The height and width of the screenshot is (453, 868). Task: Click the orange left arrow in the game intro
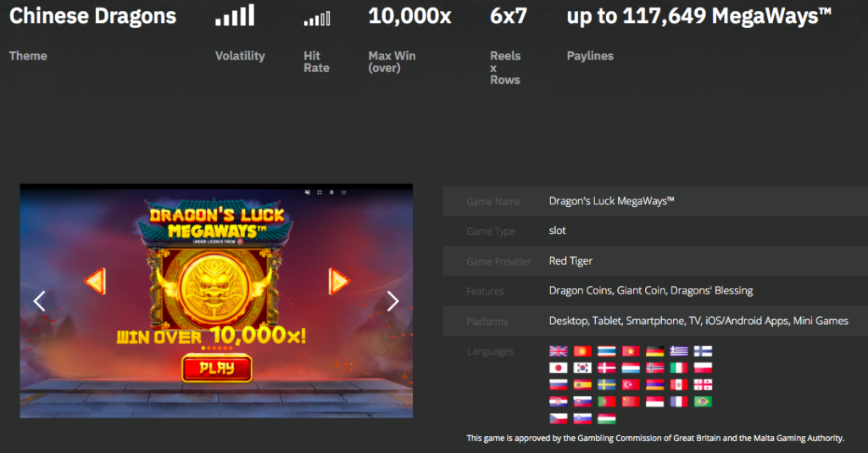pos(95,281)
